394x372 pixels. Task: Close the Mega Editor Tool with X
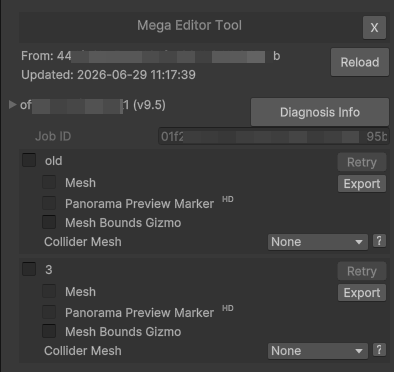point(374,27)
